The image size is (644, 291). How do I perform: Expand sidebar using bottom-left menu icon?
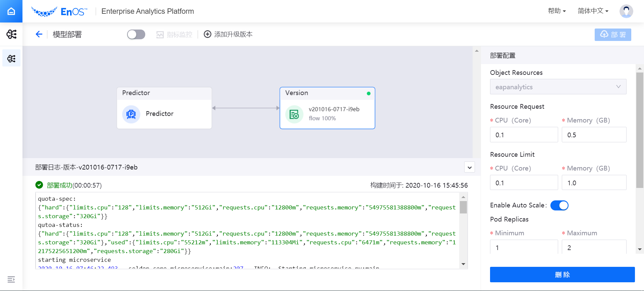(11, 279)
